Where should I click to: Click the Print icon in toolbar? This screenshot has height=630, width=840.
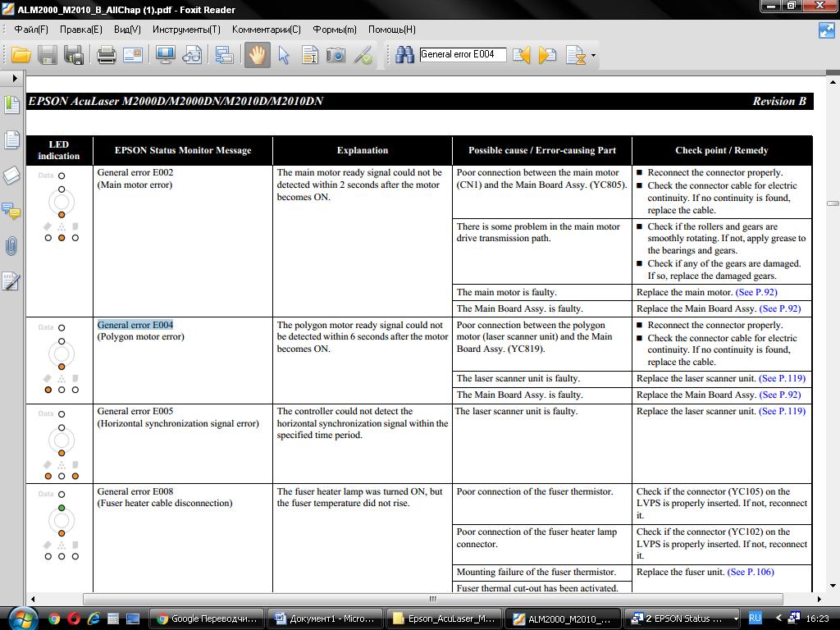pyautogui.click(x=106, y=55)
